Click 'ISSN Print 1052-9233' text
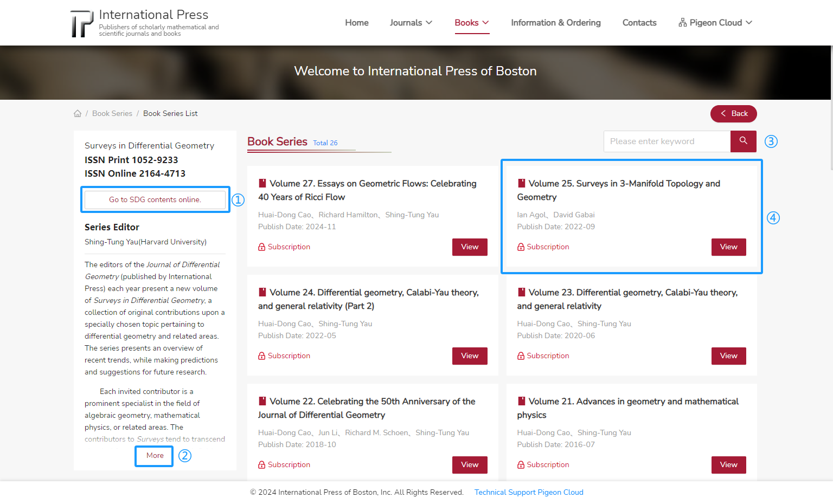 point(131,160)
